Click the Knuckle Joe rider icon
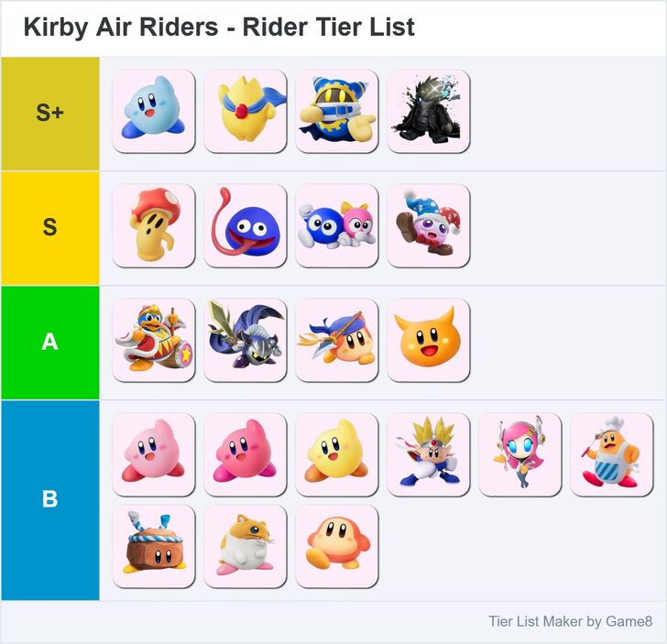 pyautogui.click(x=428, y=454)
